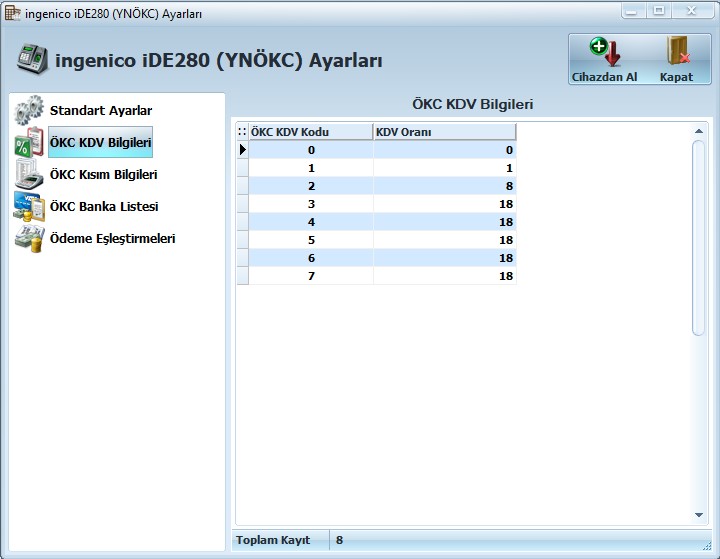Click KDV Oranı 18 for code 7
The height and width of the screenshot is (559, 720).
click(445, 276)
